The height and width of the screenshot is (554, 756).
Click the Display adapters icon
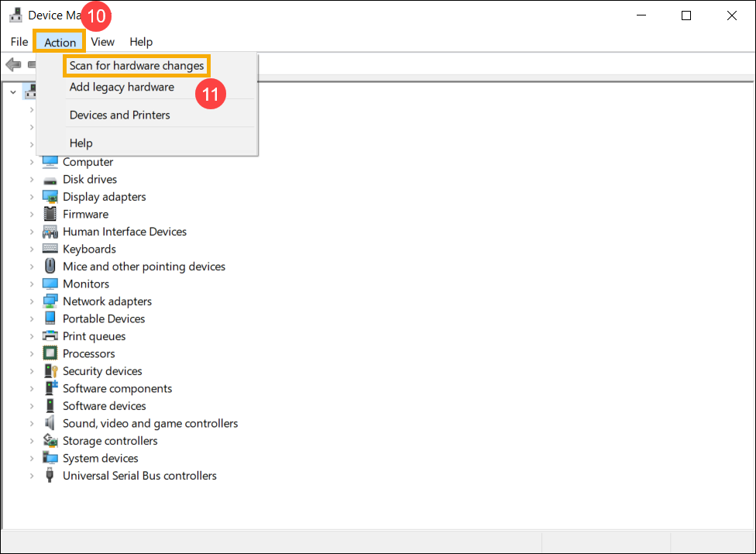[x=50, y=197]
